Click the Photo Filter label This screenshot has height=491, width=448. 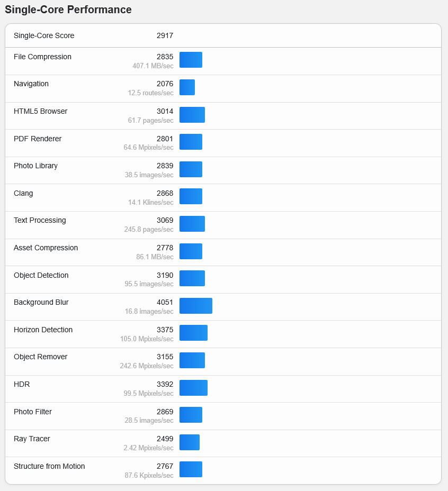(x=33, y=412)
